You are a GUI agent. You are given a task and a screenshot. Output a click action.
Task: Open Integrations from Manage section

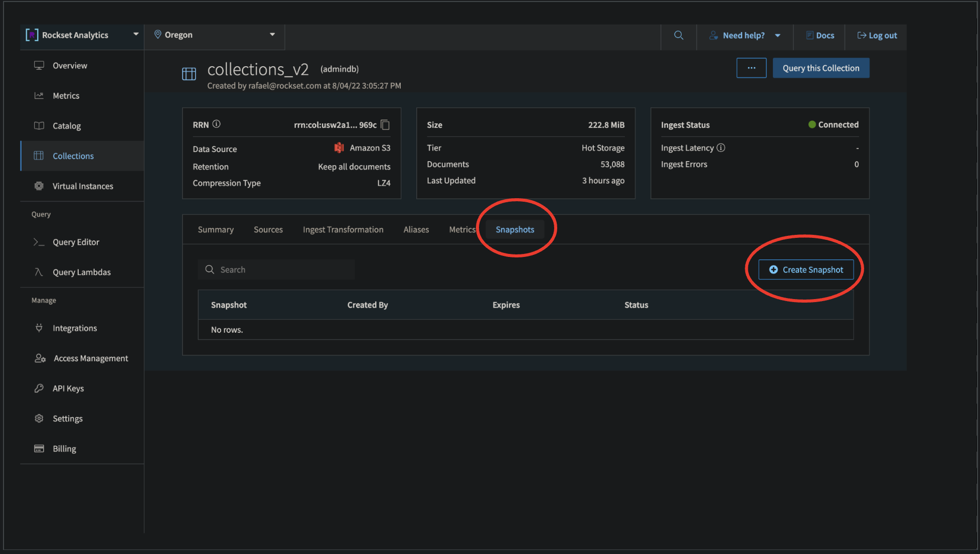click(75, 328)
